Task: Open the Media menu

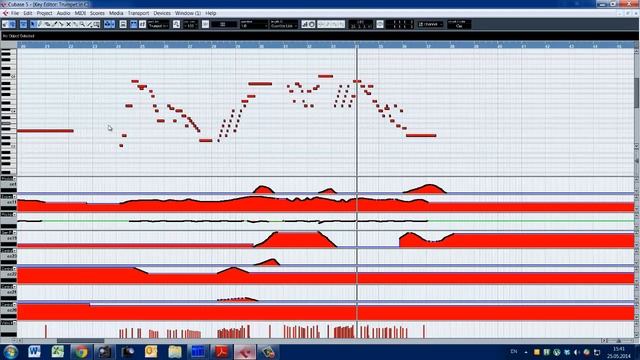Action: coord(116,13)
